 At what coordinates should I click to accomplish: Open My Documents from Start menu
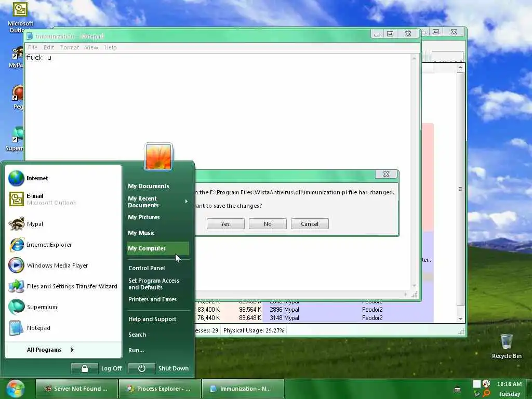pos(149,186)
